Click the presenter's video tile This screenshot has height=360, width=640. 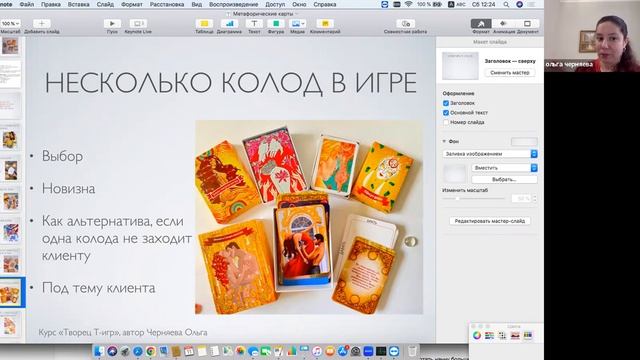click(592, 36)
